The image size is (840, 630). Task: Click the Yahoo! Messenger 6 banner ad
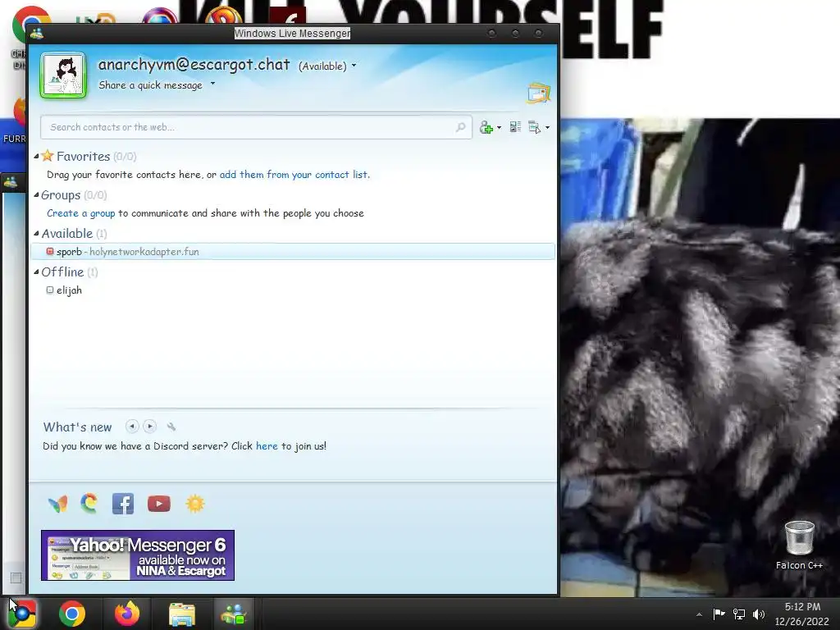[x=138, y=555]
